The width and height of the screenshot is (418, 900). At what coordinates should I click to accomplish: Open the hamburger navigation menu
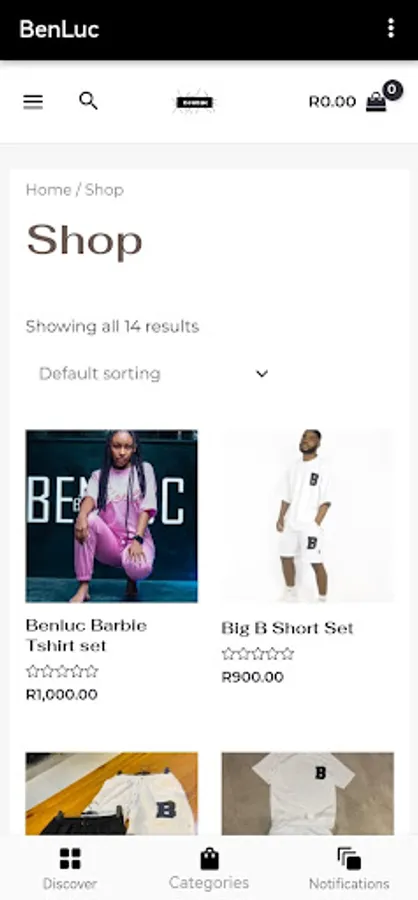point(33,102)
